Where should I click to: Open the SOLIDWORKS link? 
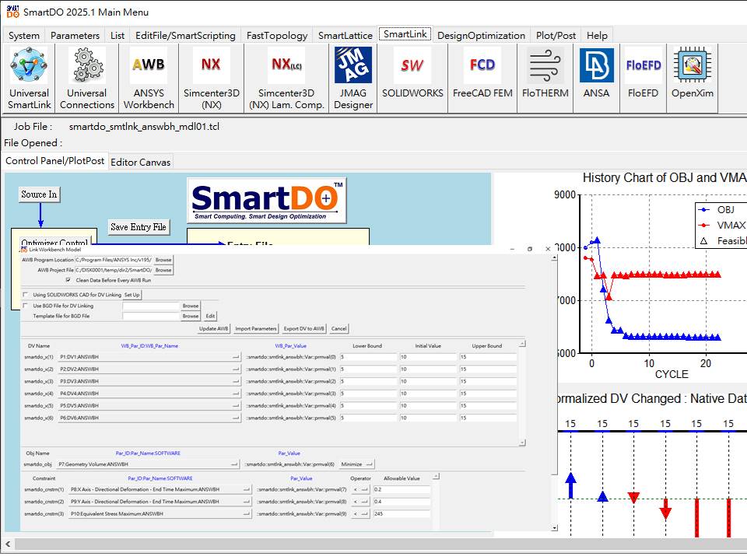(412, 78)
